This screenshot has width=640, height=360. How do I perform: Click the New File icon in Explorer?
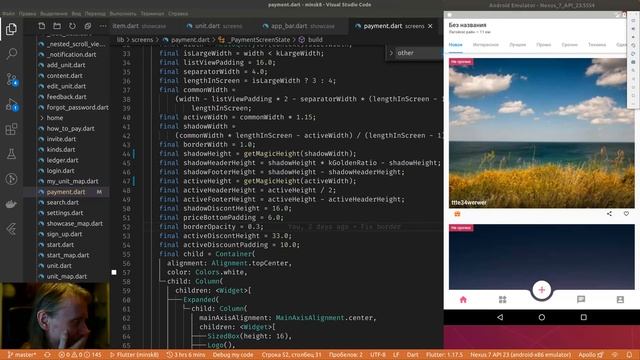(42, 26)
